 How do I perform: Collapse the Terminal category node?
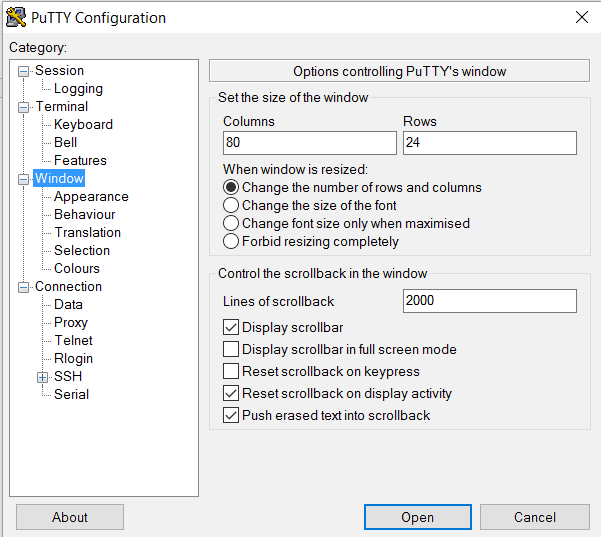(24, 107)
